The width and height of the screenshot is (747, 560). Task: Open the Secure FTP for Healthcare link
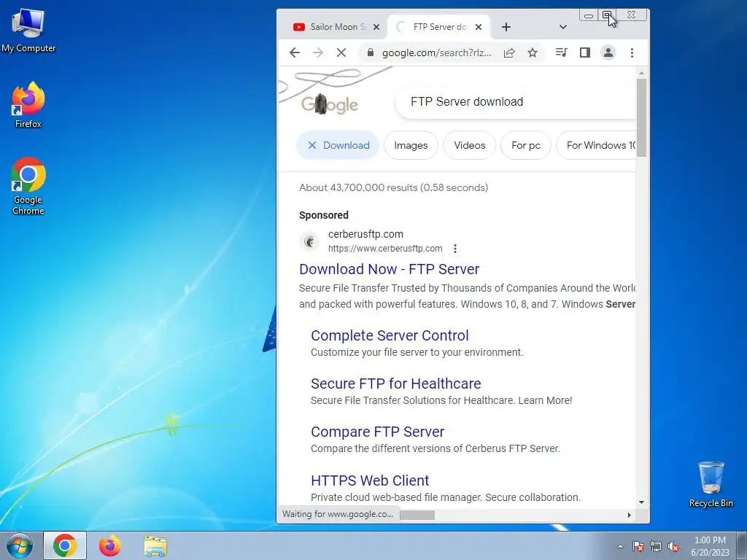click(396, 384)
